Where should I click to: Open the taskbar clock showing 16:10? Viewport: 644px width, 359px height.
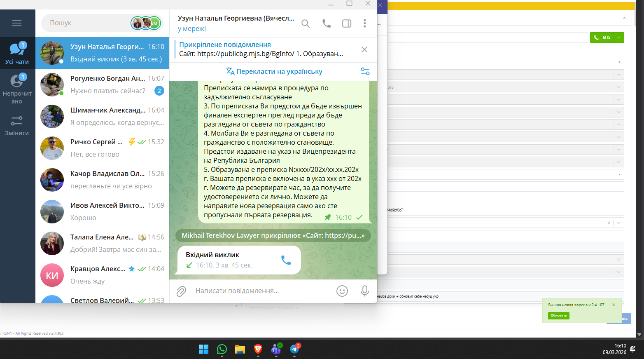click(614, 349)
